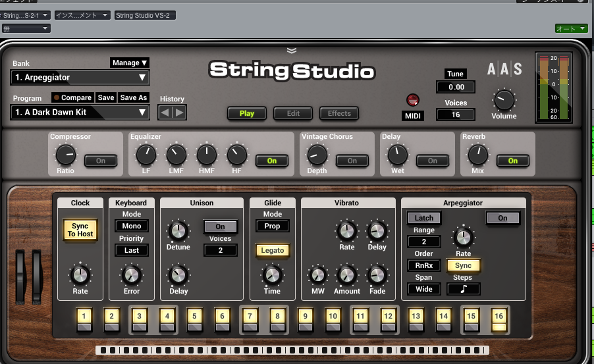Click the red MIDI indicator light
This screenshot has width=594, height=364.
click(x=412, y=100)
